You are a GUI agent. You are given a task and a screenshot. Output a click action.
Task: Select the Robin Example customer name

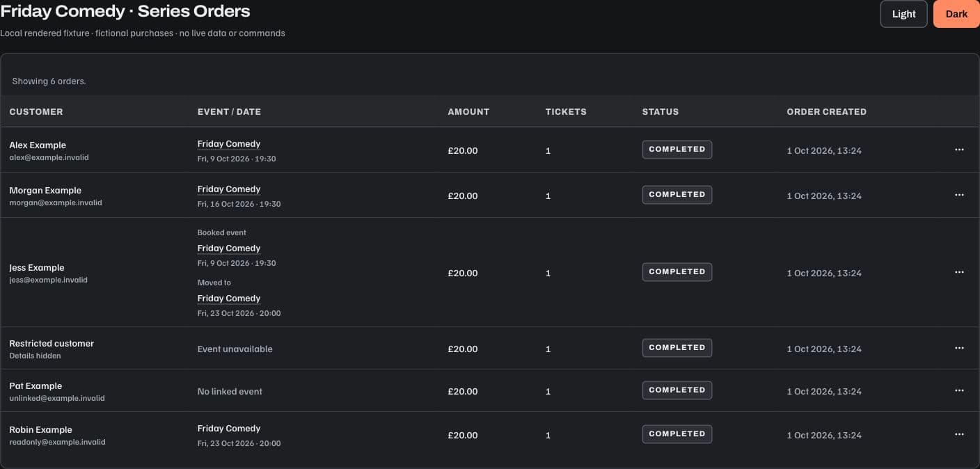40,430
